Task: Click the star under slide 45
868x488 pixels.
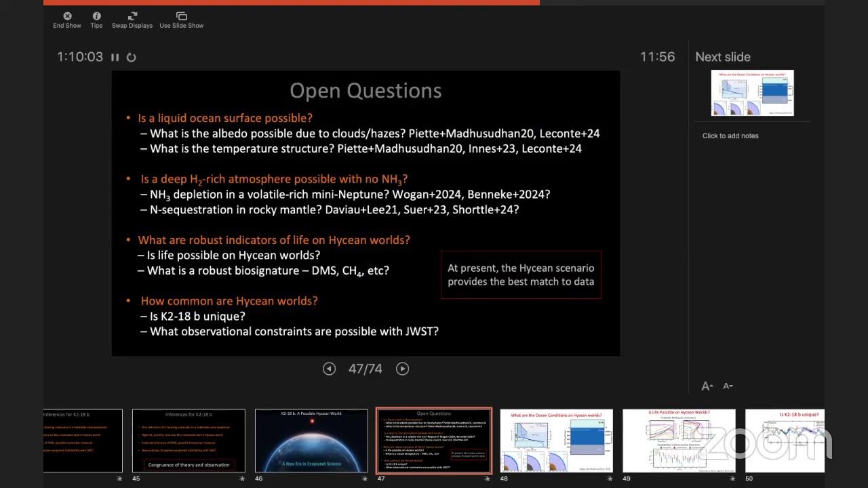Action: [x=243, y=479]
